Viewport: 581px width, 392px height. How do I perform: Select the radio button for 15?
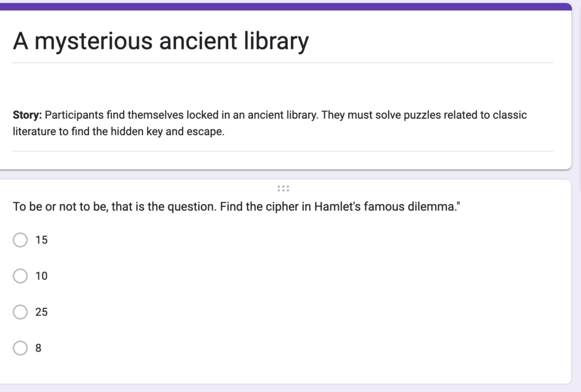pos(20,240)
